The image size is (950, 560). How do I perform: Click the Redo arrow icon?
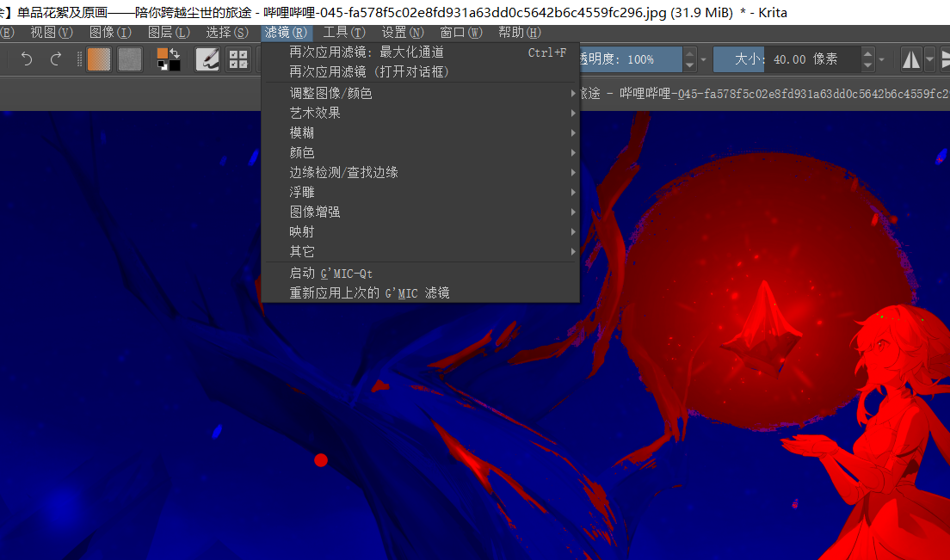point(56,59)
